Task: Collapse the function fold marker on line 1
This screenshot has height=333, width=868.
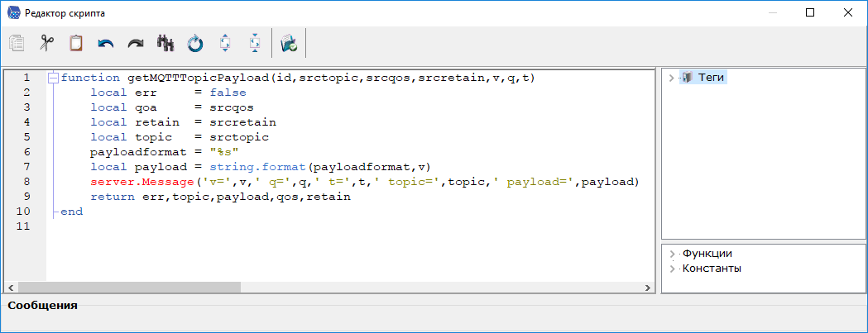Action: click(53, 78)
